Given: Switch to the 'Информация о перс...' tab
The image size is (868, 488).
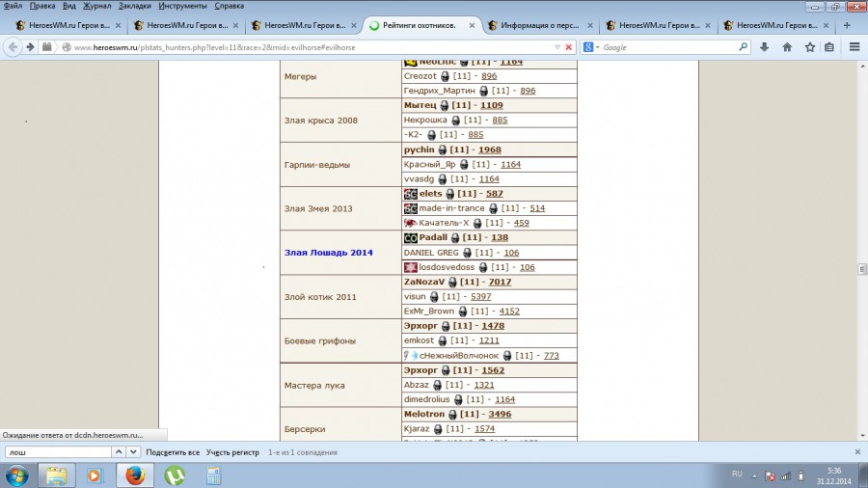Looking at the screenshot, I should [539, 25].
